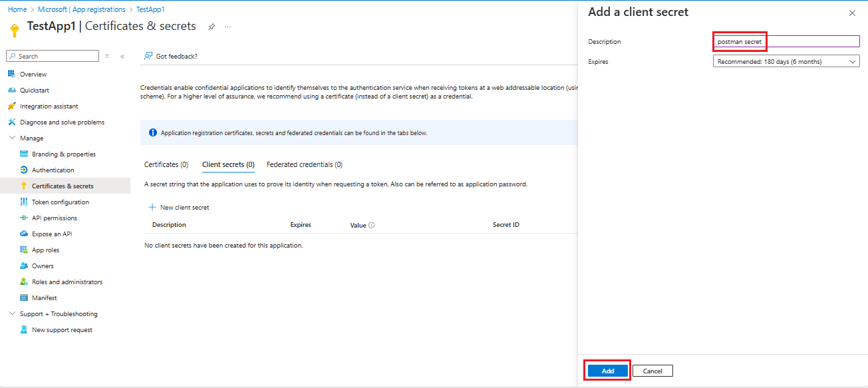The height and width of the screenshot is (388, 868).
Task: Click New client secret
Action: (x=178, y=207)
